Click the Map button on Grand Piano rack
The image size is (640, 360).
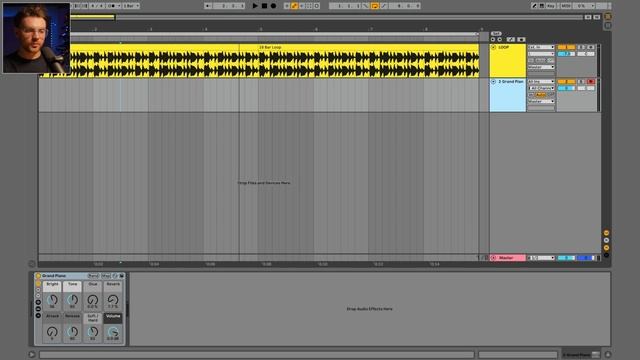(x=106, y=276)
